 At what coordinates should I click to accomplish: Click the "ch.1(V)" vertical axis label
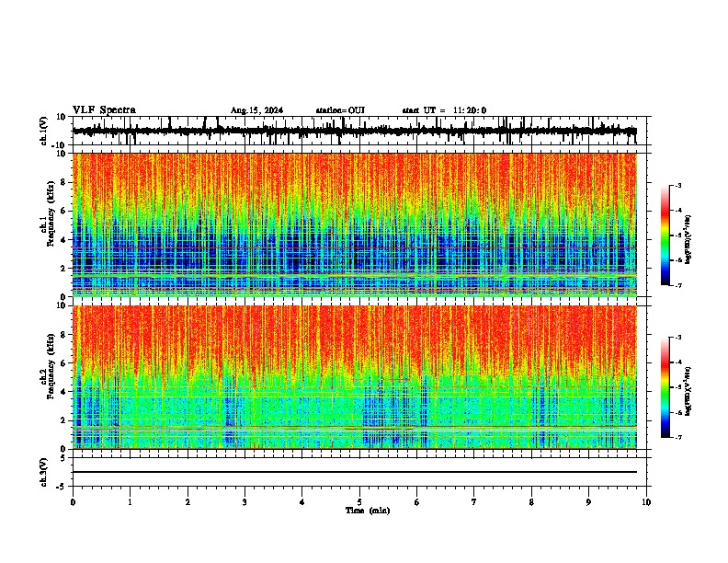44,131
